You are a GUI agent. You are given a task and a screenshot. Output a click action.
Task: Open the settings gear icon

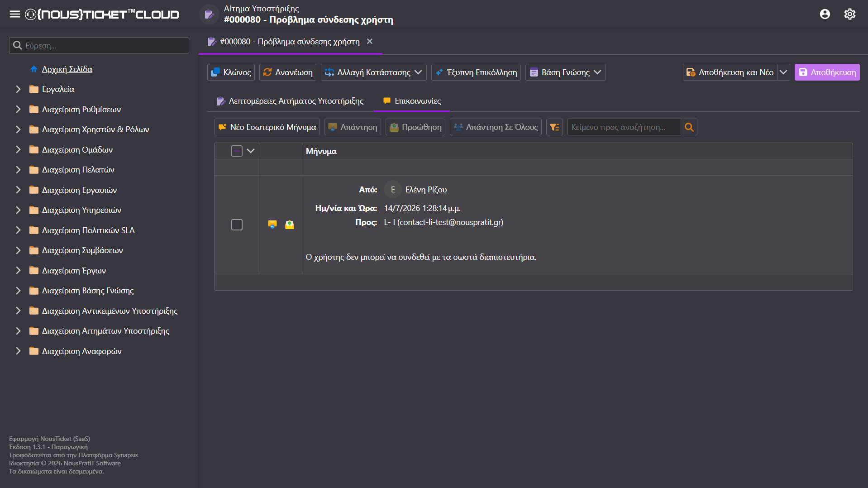click(x=849, y=14)
